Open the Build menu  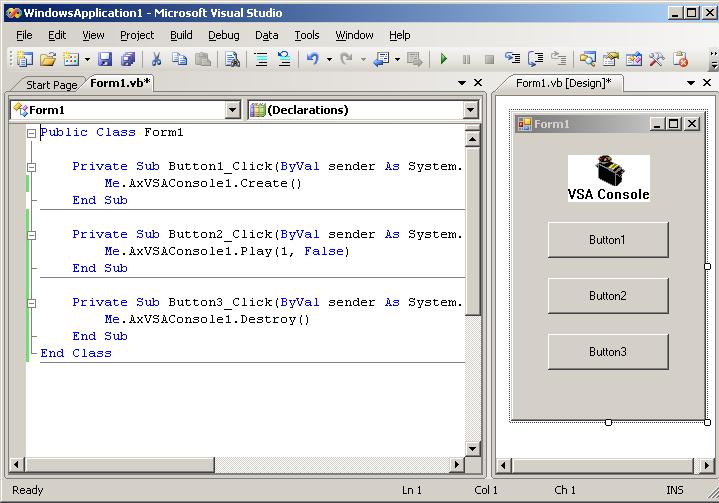click(181, 35)
